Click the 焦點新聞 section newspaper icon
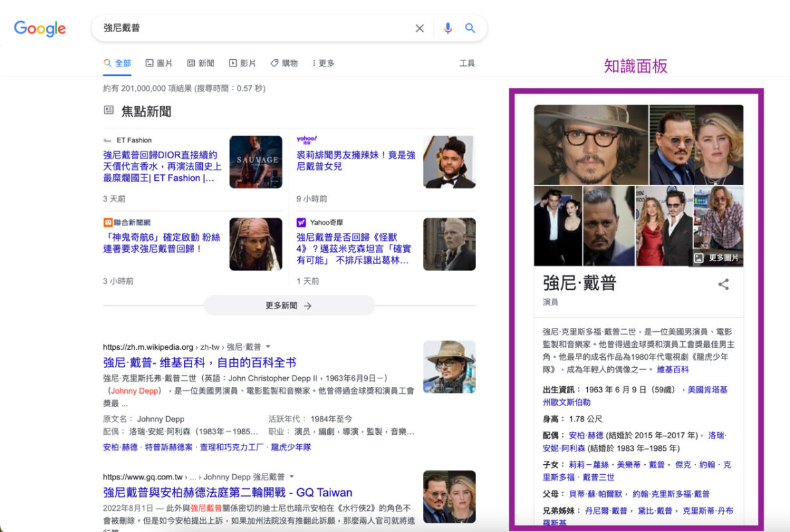This screenshot has height=532, width=790. (x=108, y=110)
